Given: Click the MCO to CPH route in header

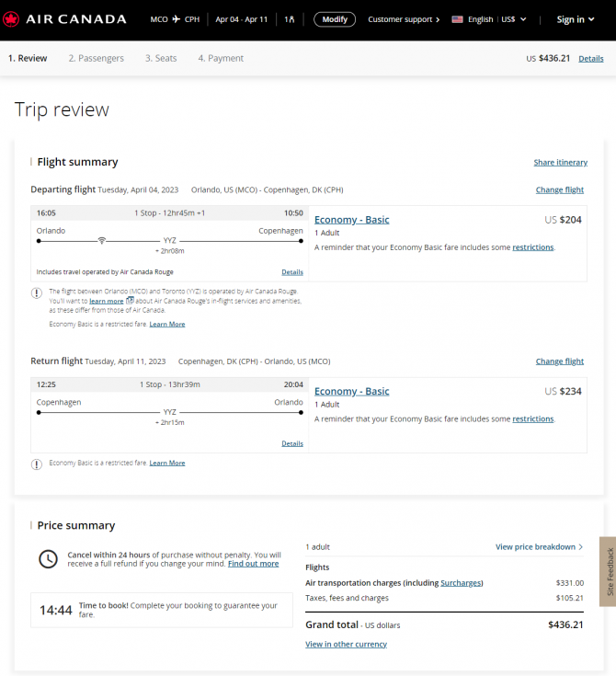Looking at the screenshot, I should (x=175, y=19).
